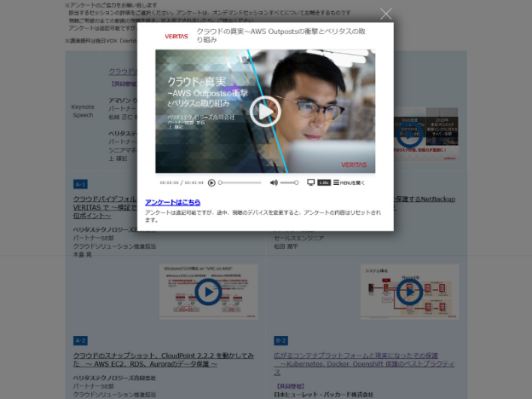The image size is (532, 399).
Task: Close the video popup with the X
Action: click(385, 14)
